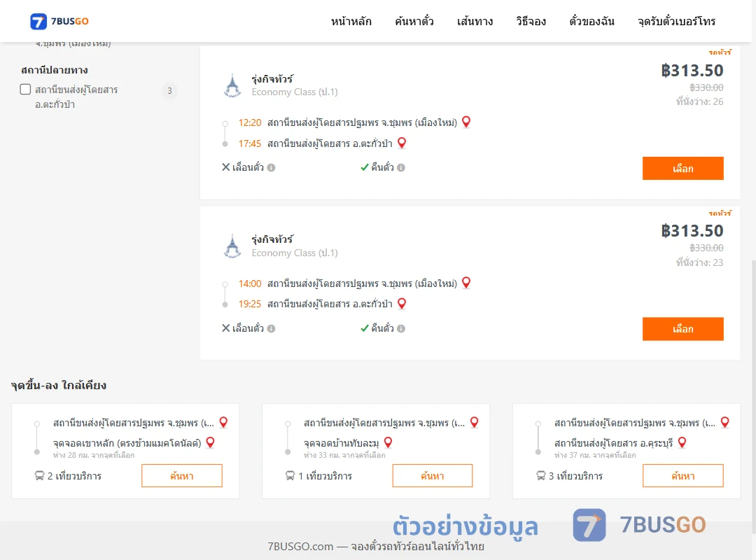Go to หน้าหลัก menu item
Viewport: 756px width, 560px height.
(x=351, y=21)
